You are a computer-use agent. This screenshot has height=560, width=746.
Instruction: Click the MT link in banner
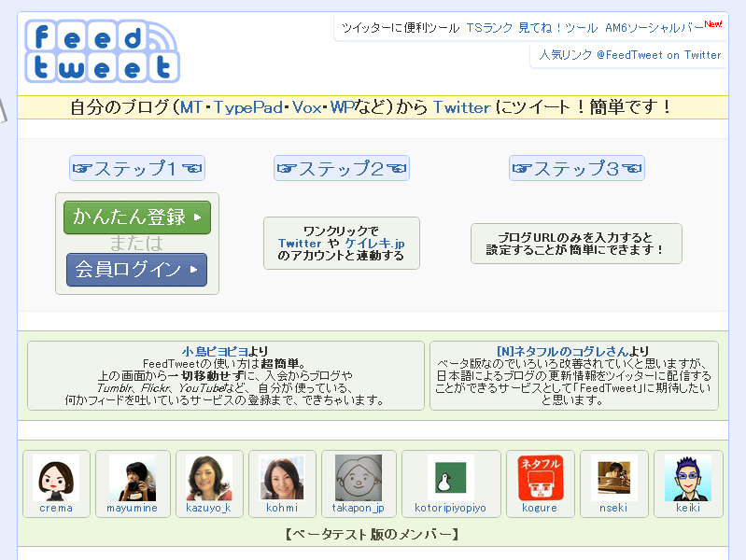tap(191, 107)
